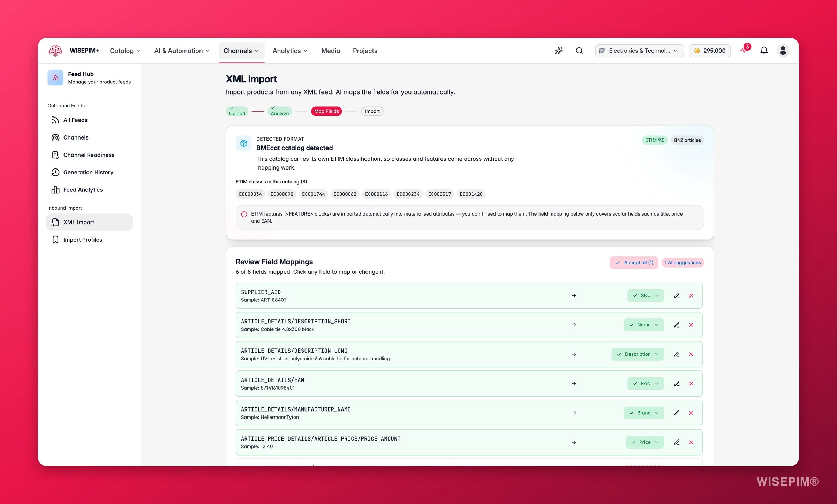Expand the Electronics & Technol... catalog selector
This screenshot has height=504, width=837.
point(639,51)
